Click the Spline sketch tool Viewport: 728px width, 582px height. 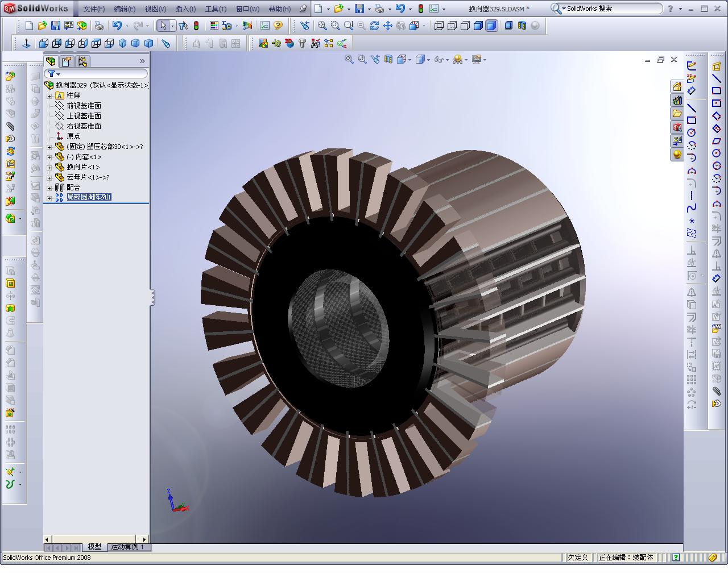692,208
